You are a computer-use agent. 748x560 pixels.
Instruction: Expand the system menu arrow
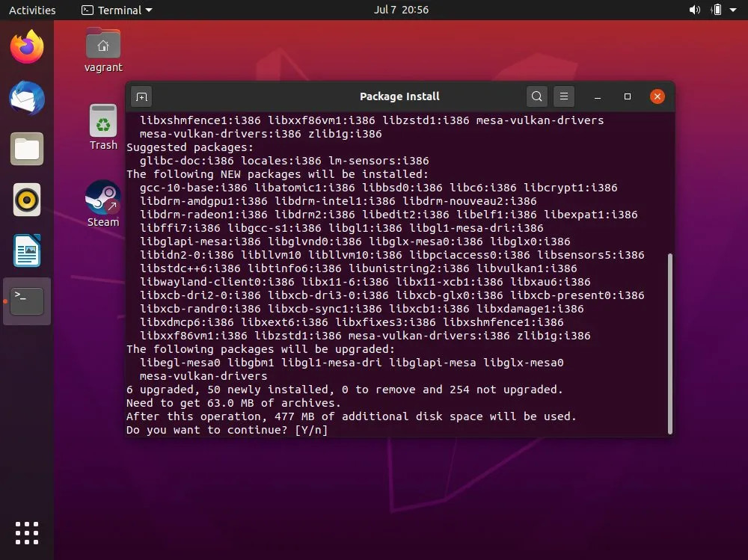(x=733, y=10)
